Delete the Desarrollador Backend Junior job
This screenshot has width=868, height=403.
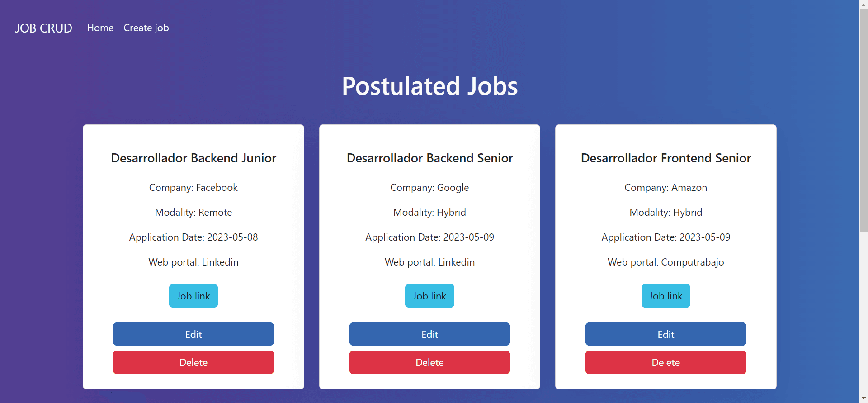(x=193, y=362)
